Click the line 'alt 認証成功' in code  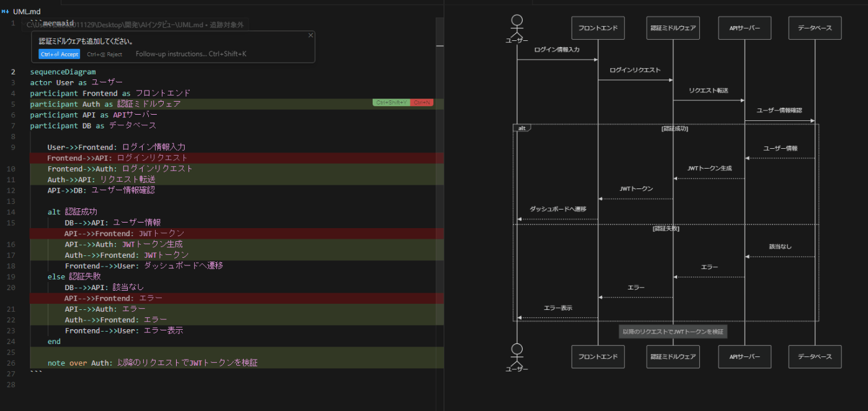point(72,212)
